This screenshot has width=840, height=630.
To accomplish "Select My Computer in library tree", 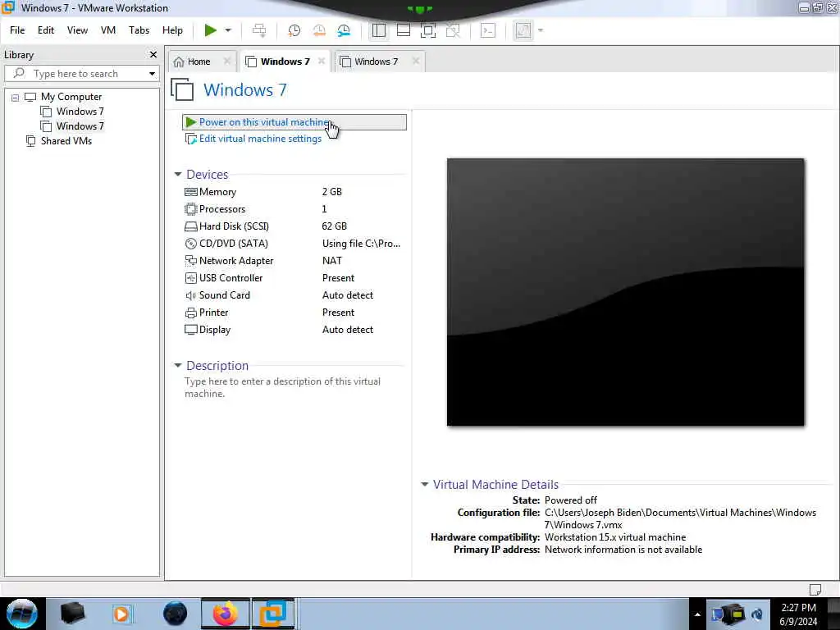I will click(x=71, y=97).
